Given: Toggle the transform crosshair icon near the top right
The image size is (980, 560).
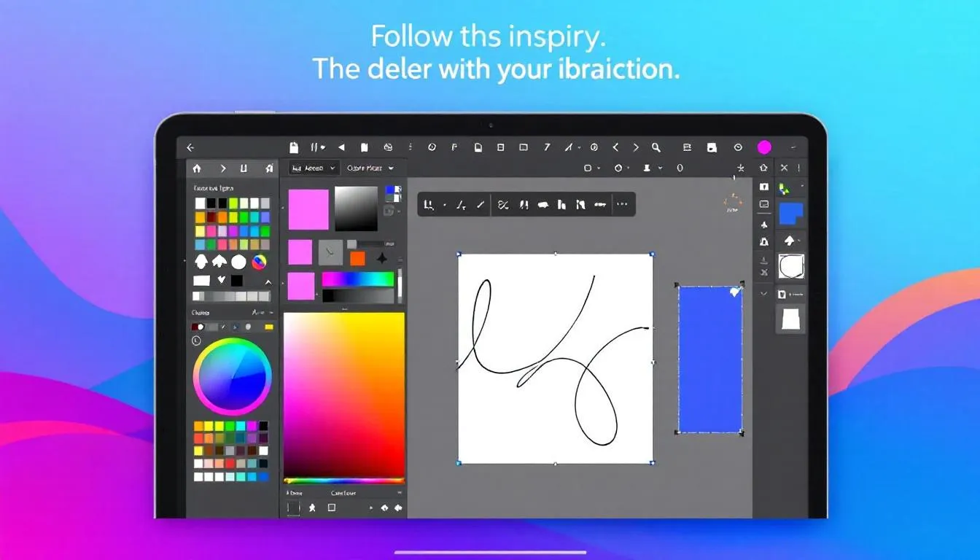Looking at the screenshot, I should coord(739,168).
